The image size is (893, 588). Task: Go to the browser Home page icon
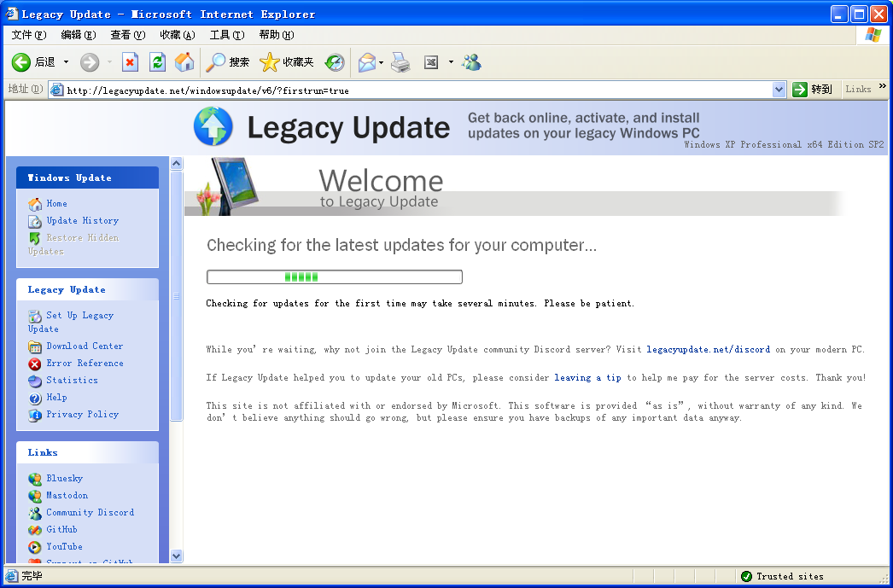coord(184,62)
